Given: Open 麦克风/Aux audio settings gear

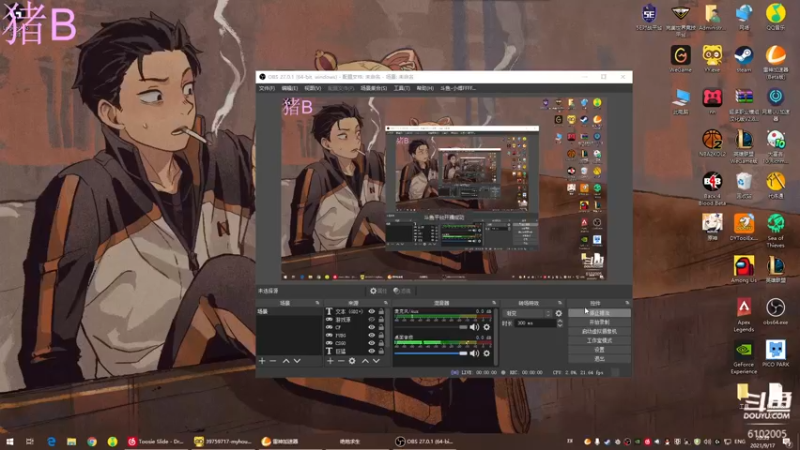Looking at the screenshot, I should [487, 327].
